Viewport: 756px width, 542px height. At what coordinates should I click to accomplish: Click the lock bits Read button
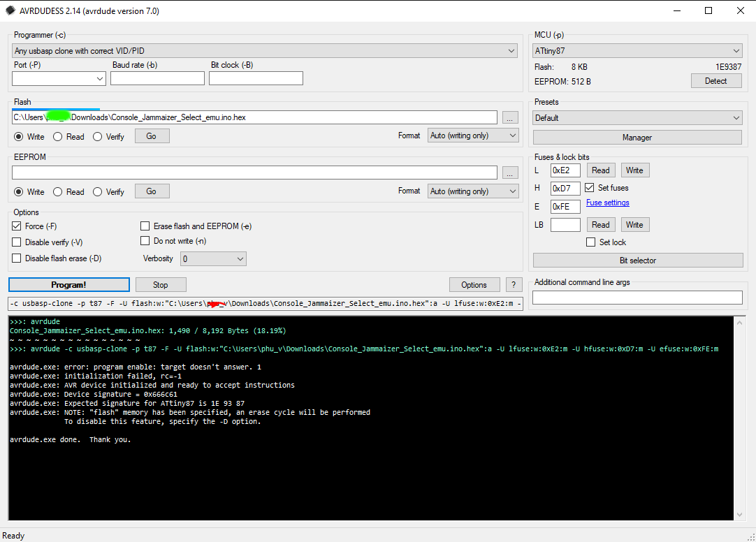click(x=601, y=224)
